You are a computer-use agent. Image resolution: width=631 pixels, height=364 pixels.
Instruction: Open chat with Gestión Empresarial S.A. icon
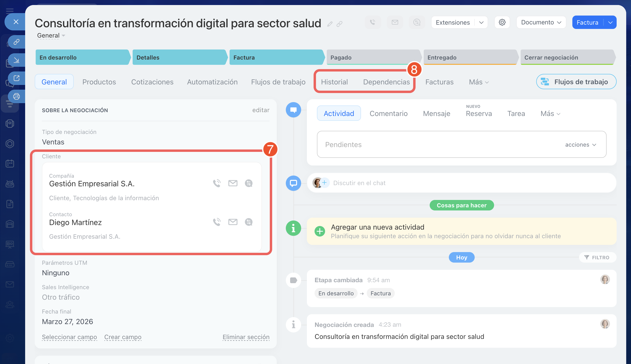[248, 183]
